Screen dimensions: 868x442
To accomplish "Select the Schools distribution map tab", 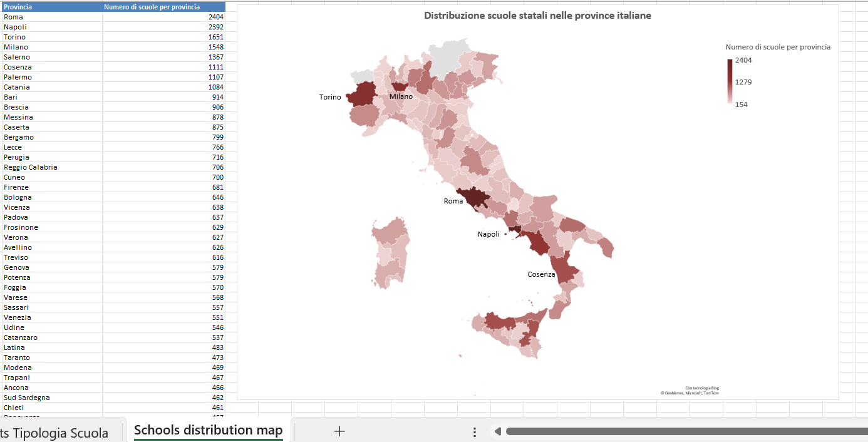I will pyautogui.click(x=207, y=430).
